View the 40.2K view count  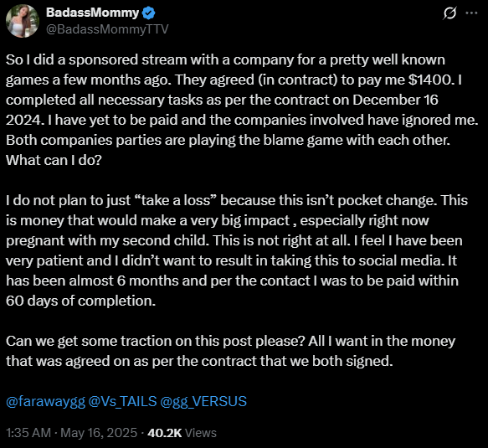click(165, 433)
